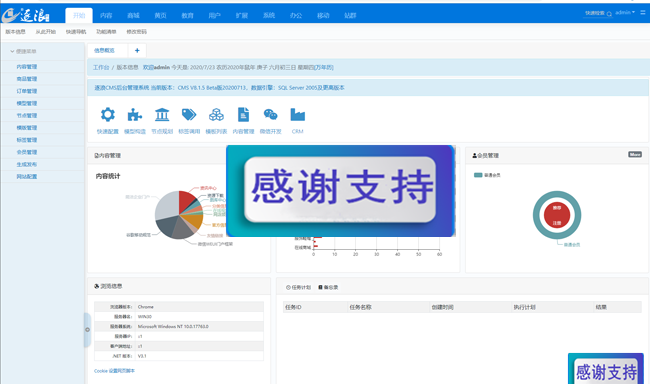650x384 pixels.
Task: Open the 修改密码 submenu link
Action: pyautogui.click(x=136, y=32)
